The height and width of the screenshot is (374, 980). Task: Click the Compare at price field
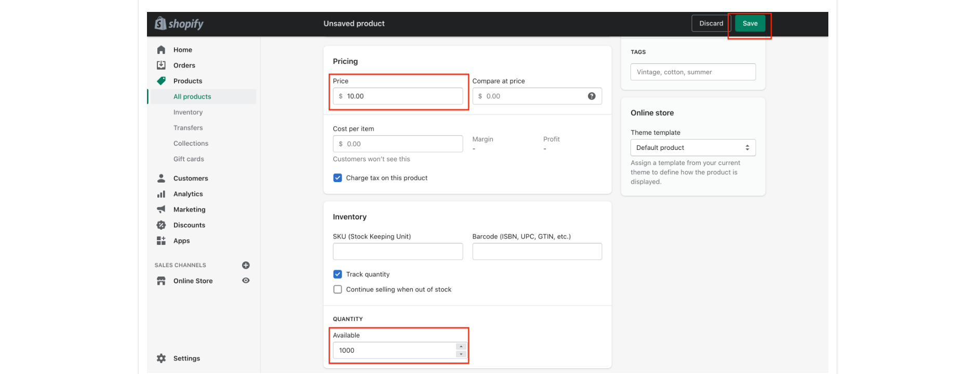(537, 96)
